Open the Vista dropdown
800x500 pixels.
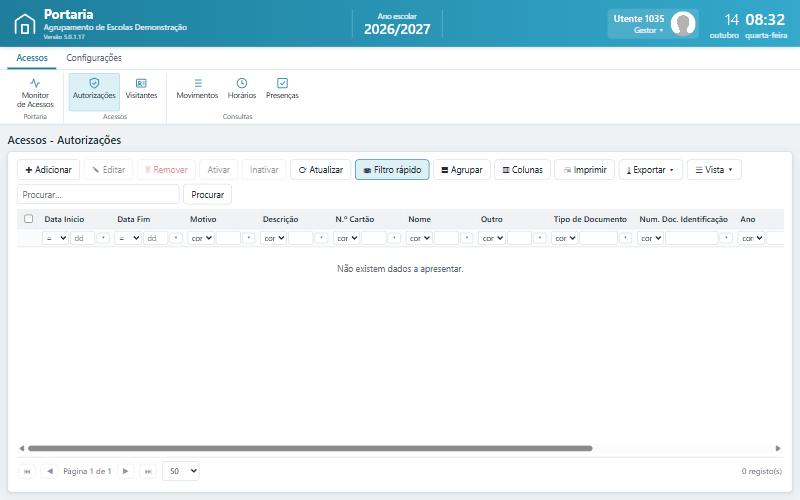714,169
